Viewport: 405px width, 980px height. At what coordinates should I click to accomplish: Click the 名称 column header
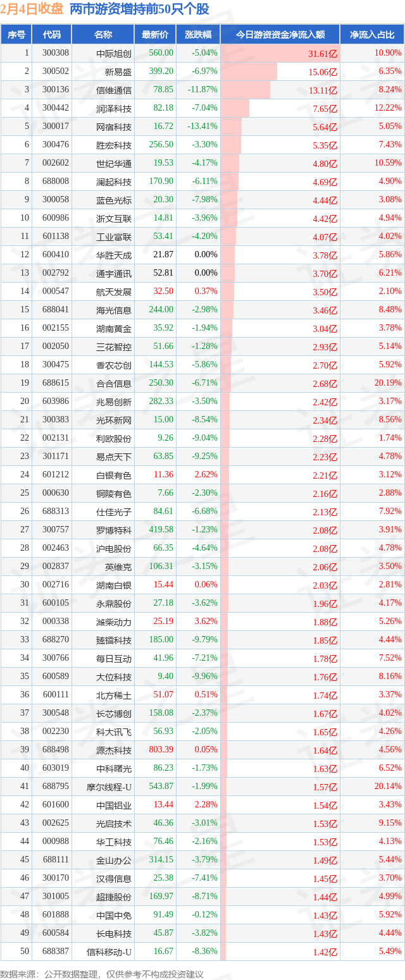coord(103,35)
